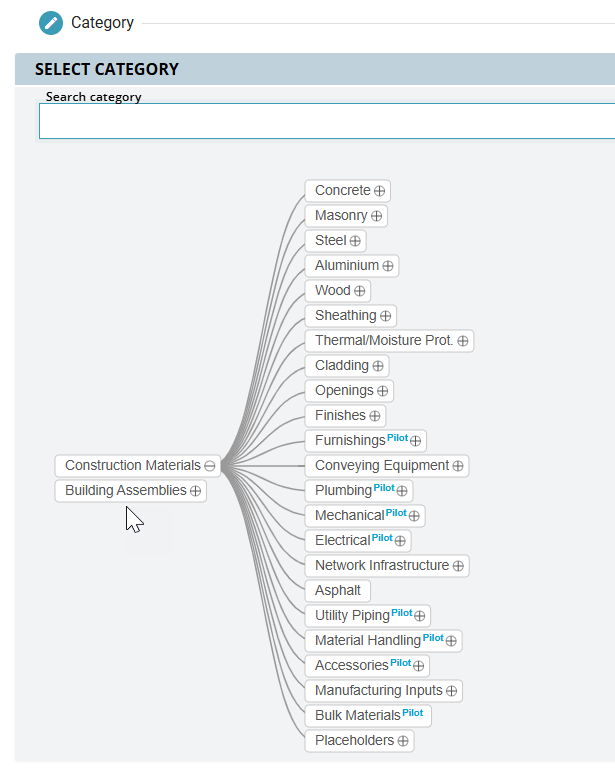Screen dimensions: 615x771
Task: Click the Cladding expand plus icon
Action: tap(378, 366)
